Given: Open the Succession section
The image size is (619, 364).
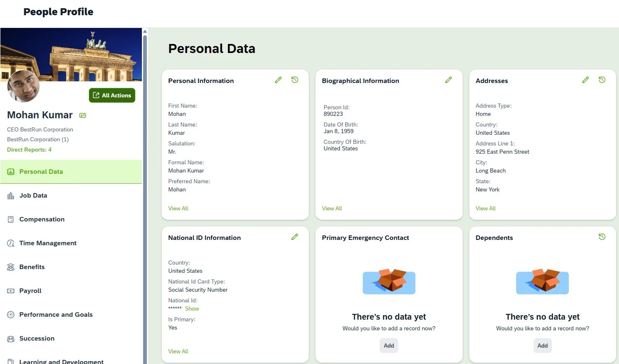Looking at the screenshot, I should pos(71,339).
